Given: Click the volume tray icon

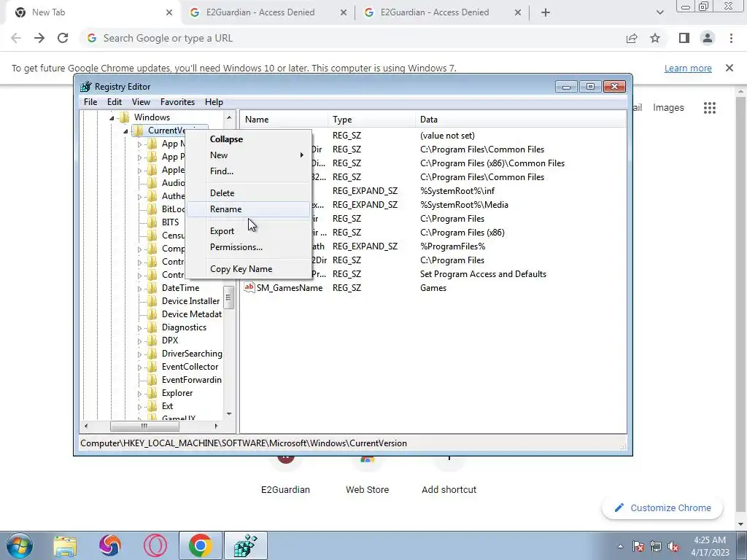Looking at the screenshot, I should click(x=673, y=546).
